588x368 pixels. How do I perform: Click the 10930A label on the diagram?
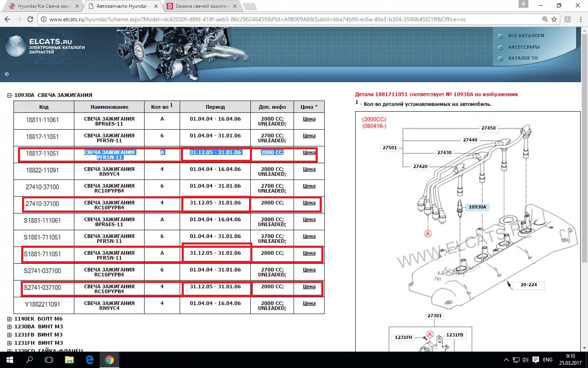click(x=477, y=207)
